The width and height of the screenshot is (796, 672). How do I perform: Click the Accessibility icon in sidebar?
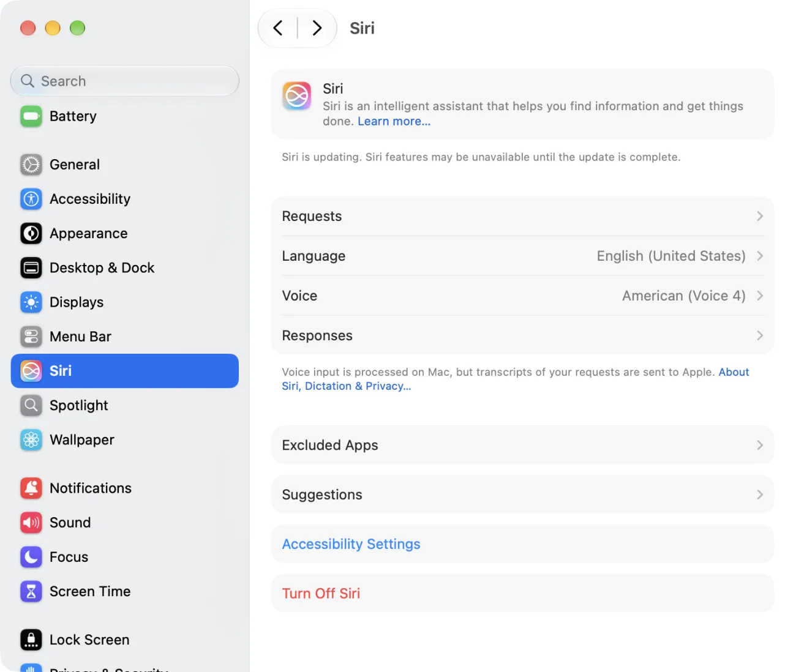pyautogui.click(x=31, y=199)
